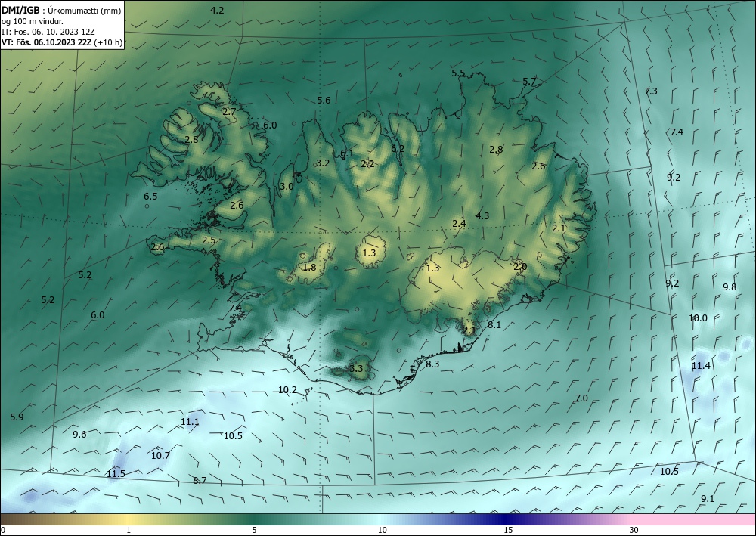Click the map value "9.1"
Image resolution: width=756 pixels, height=536 pixels.
(x=708, y=499)
